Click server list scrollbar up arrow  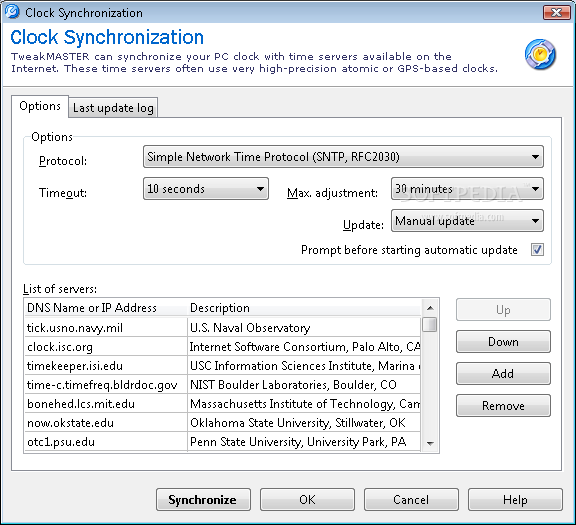[x=430, y=308]
